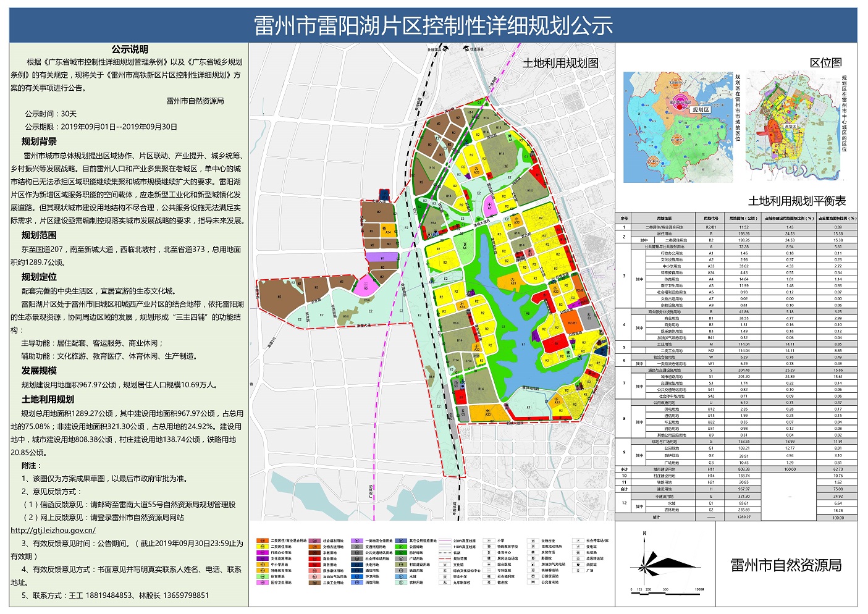Click the 综合医院 cross symbol in legend
This screenshot has height=614, width=868.
(x=489, y=565)
